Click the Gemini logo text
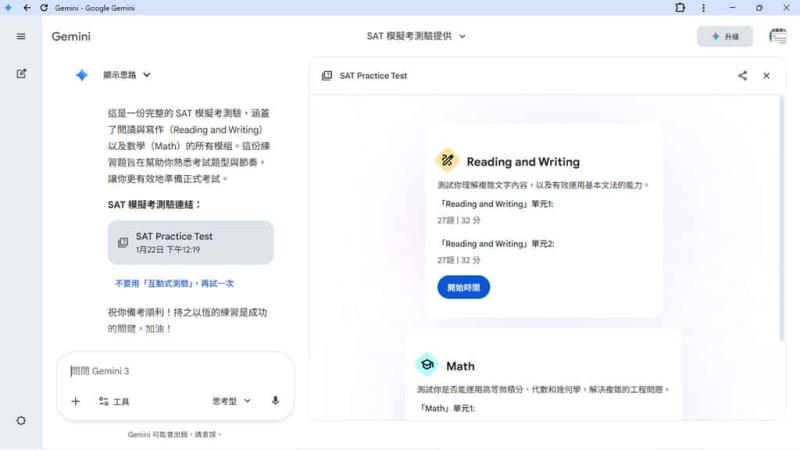Viewport: 800px width, 450px height. (x=71, y=36)
